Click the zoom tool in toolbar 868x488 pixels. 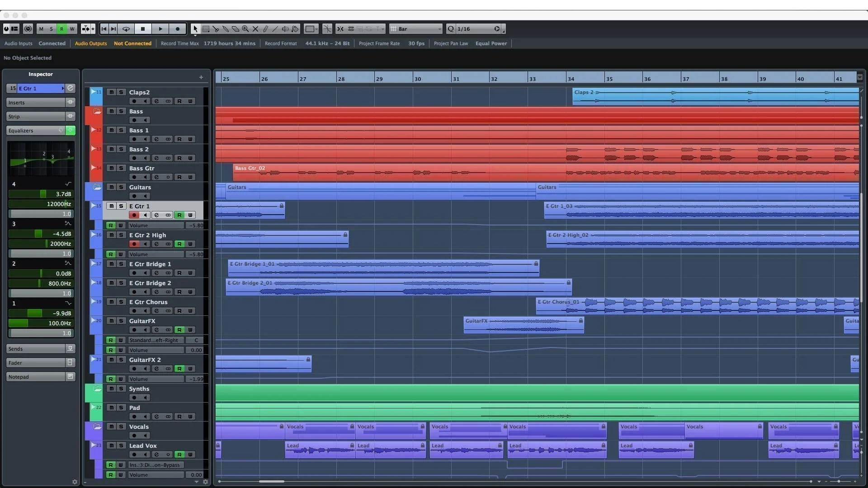pos(245,28)
